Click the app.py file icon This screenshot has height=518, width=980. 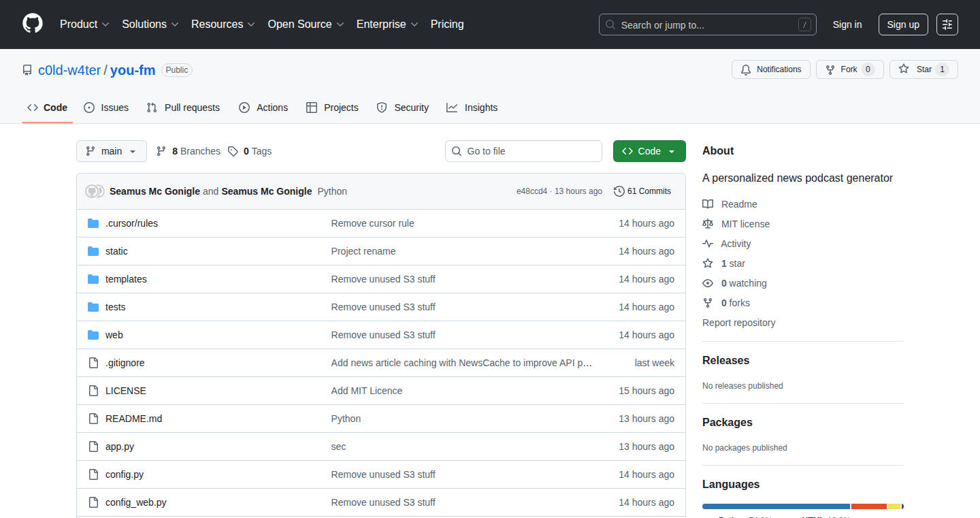click(x=93, y=447)
